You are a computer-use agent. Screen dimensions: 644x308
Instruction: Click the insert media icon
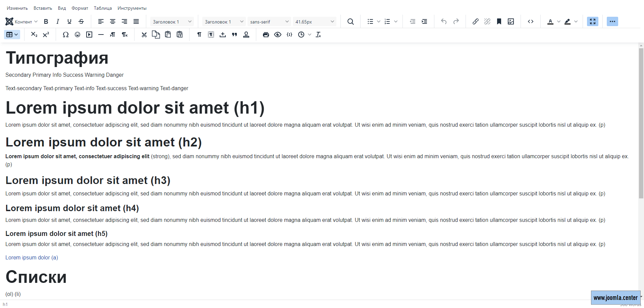(x=89, y=35)
